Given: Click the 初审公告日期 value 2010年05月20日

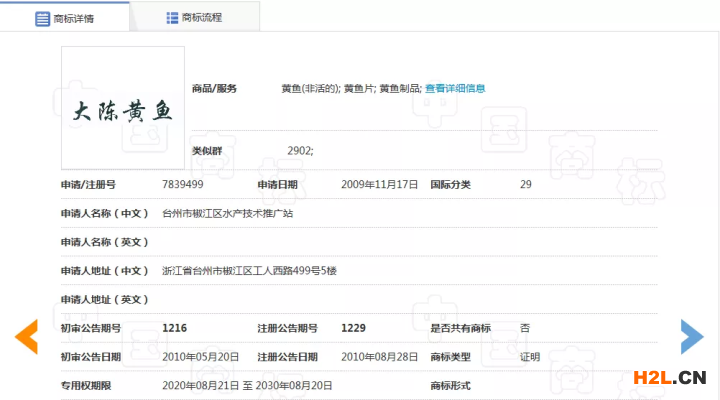Looking at the screenshot, I should 200,356.
